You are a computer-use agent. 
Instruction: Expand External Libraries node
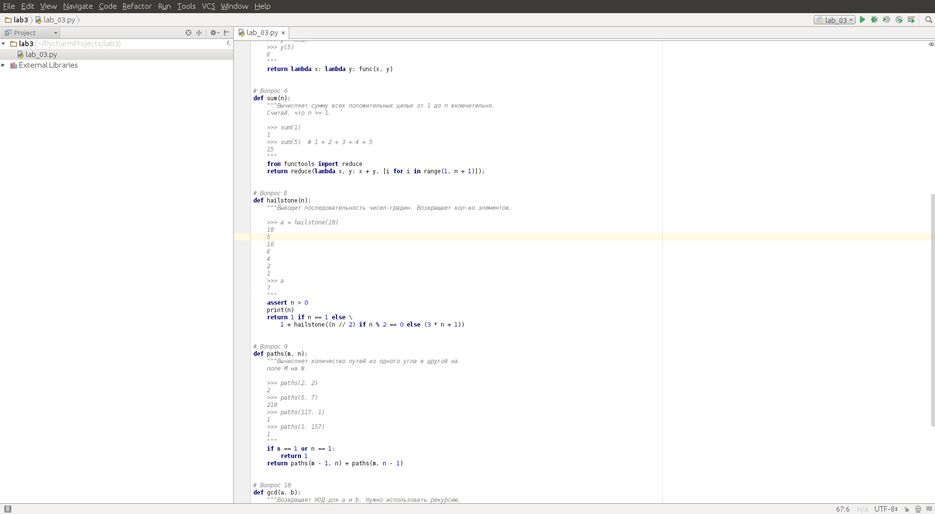click(x=4, y=65)
